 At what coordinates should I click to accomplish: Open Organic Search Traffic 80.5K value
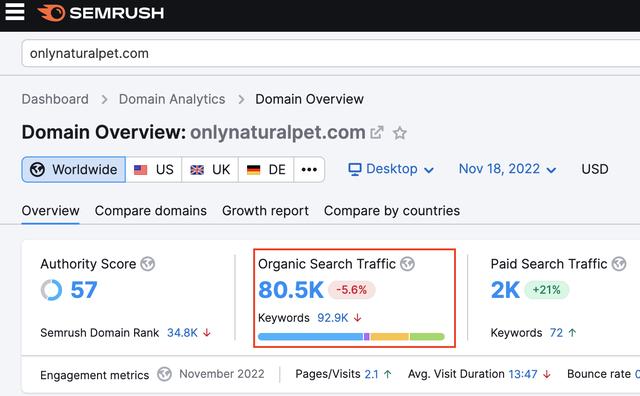click(291, 290)
